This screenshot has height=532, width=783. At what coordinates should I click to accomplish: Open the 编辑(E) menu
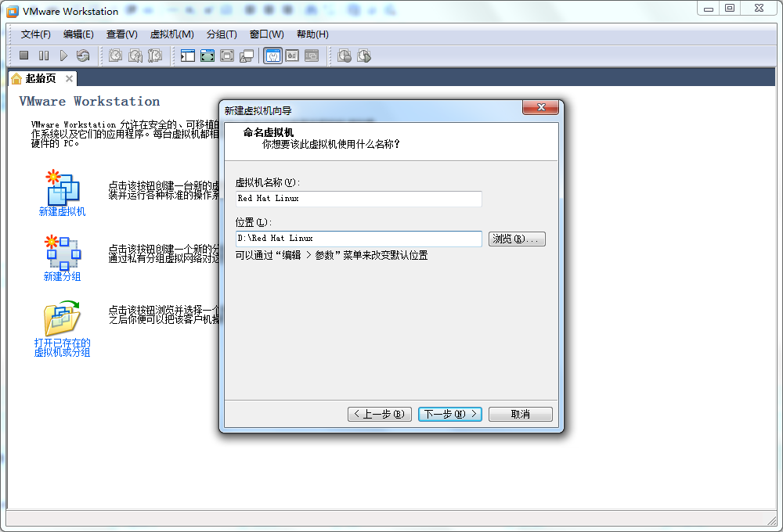(x=78, y=34)
